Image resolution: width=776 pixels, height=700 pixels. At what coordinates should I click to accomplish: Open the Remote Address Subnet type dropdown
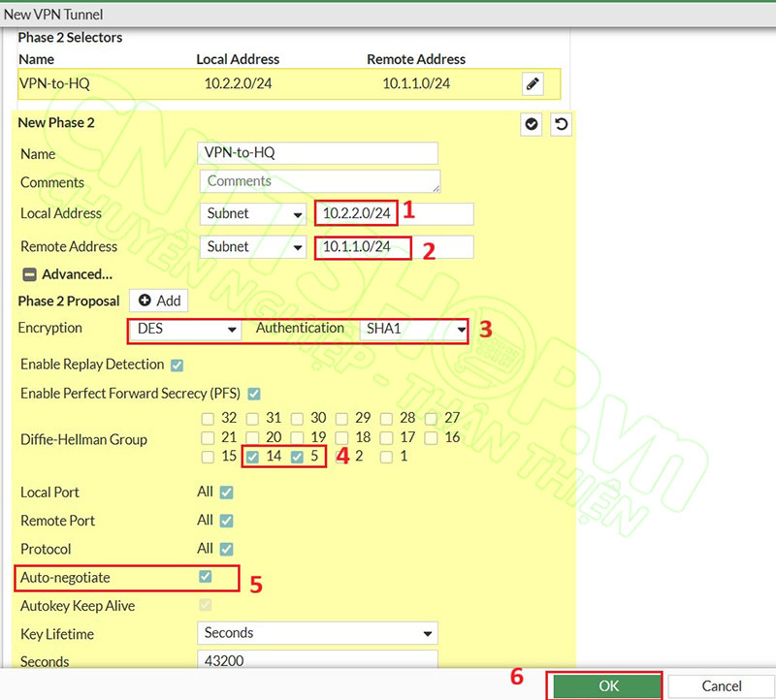pyautogui.click(x=253, y=247)
